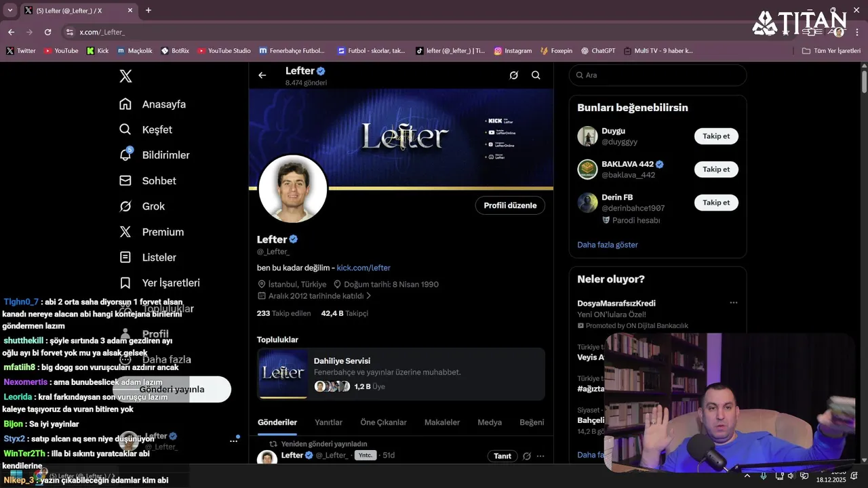Image resolution: width=868 pixels, height=488 pixels.
Task: Open the tab search dropdown arrow
Action: click(9, 10)
